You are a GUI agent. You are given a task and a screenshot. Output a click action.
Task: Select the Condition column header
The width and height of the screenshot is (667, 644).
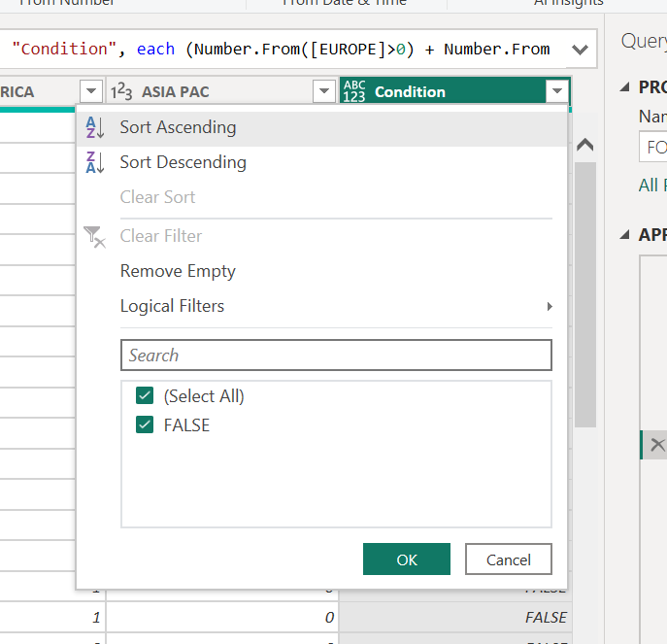pyautogui.click(x=410, y=92)
